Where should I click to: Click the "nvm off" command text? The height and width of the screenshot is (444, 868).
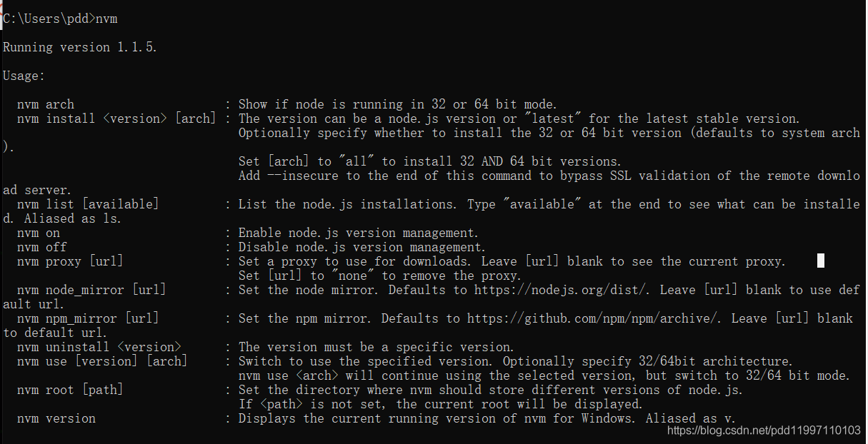(42, 248)
